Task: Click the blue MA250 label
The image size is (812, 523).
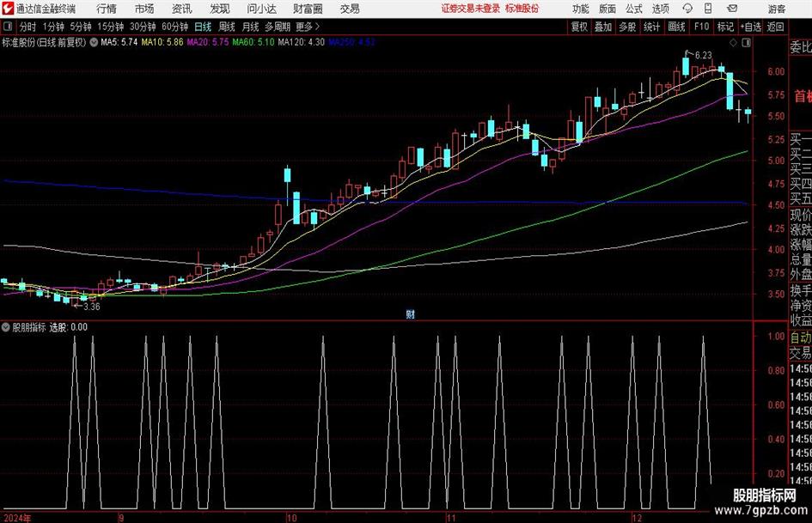Action: click(x=351, y=42)
